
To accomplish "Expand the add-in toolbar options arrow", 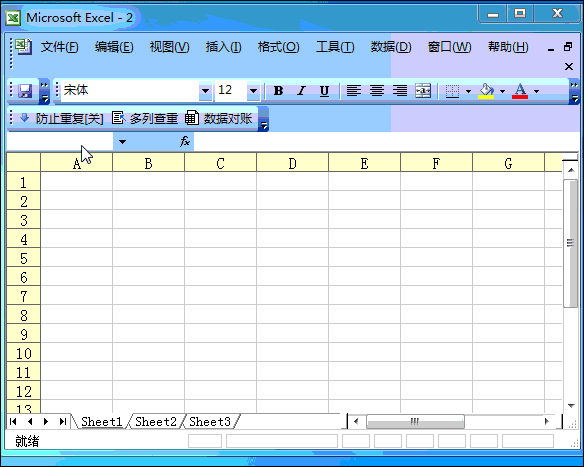I will click(263, 118).
